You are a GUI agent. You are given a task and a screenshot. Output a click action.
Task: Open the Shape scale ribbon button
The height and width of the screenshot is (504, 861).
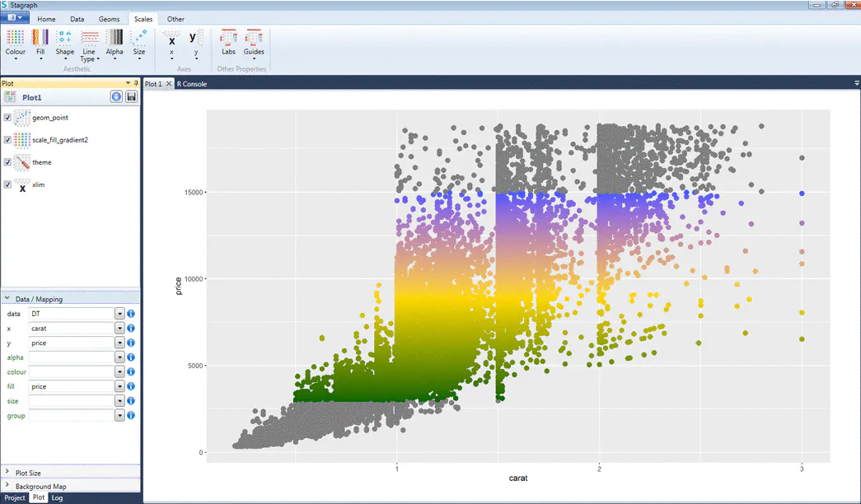click(x=65, y=44)
